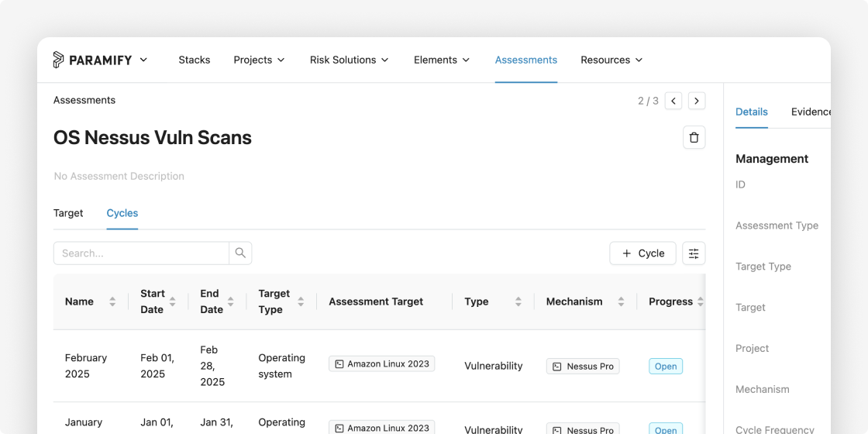Screen dimensions: 868x434
Task: Open the Evidence tab in side panel
Action: (811, 112)
